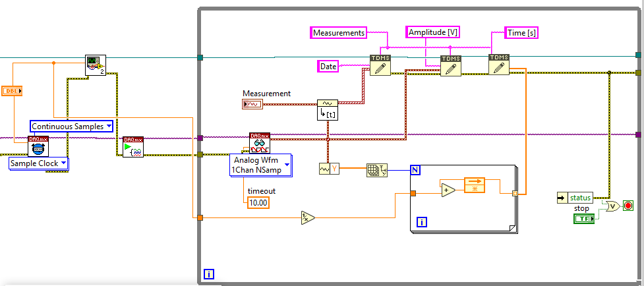Click the timeout 10.00 numeric constant

[x=258, y=203]
